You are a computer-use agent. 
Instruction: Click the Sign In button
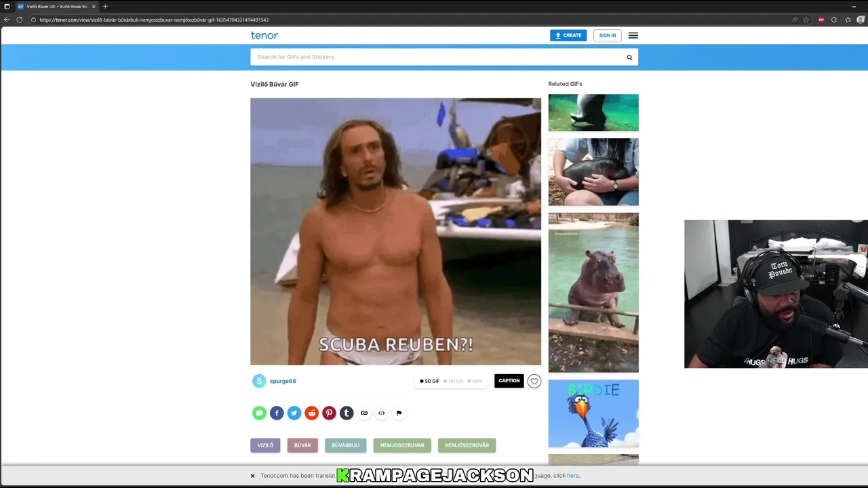pyautogui.click(x=608, y=35)
